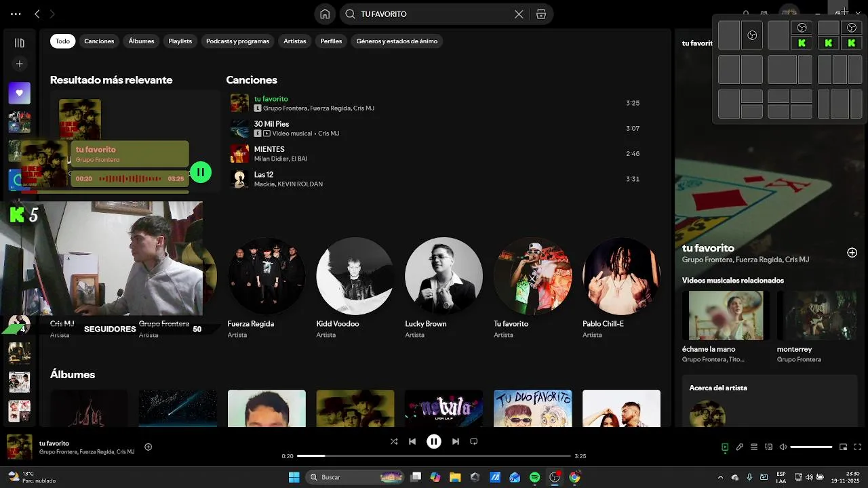
Task: Open OBS Studio taskbar icon
Action: coord(555,477)
